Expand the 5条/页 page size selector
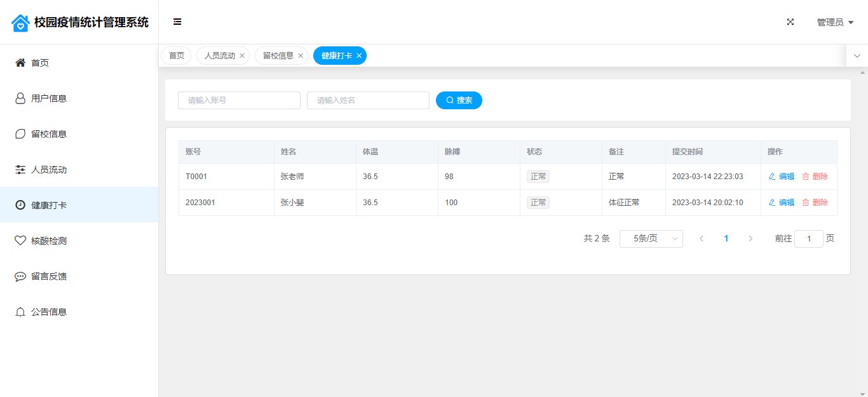 click(x=651, y=239)
